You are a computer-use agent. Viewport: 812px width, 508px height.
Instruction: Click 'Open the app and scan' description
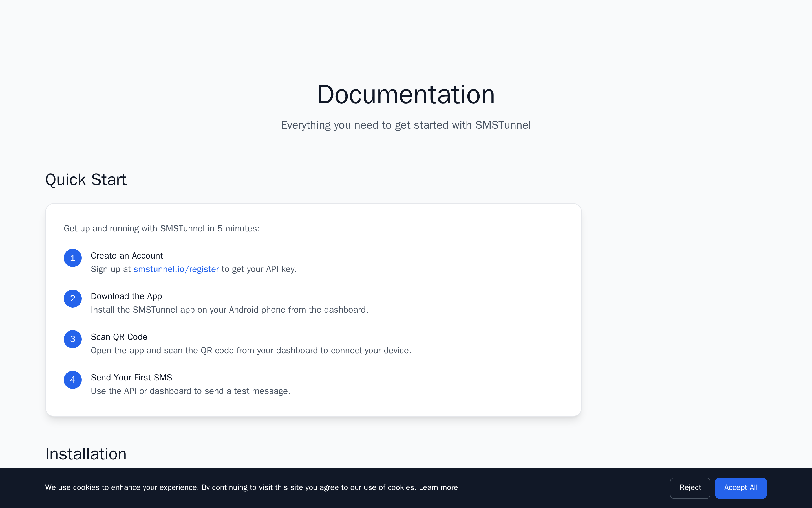[x=251, y=351]
